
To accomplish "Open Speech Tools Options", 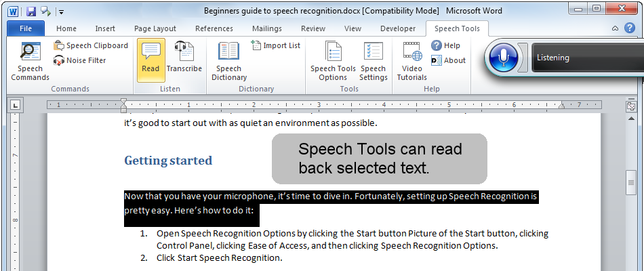I will click(x=333, y=61).
